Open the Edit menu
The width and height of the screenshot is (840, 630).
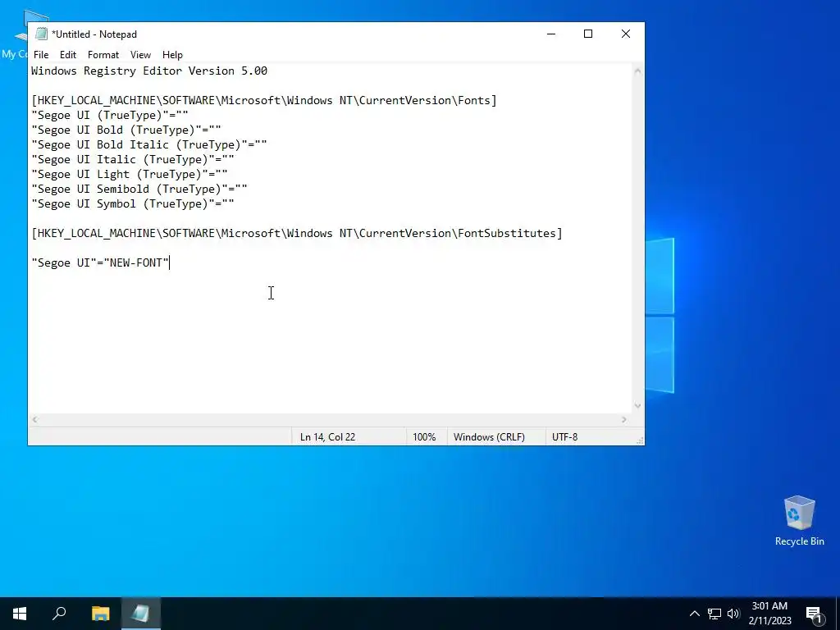tap(67, 55)
